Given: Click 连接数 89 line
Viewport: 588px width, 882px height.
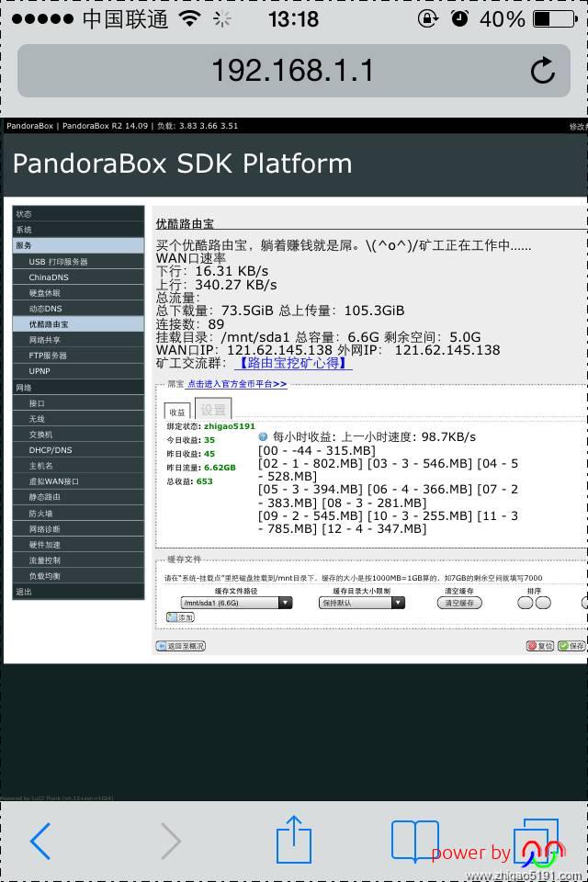Looking at the screenshot, I should pyautogui.click(x=190, y=324).
